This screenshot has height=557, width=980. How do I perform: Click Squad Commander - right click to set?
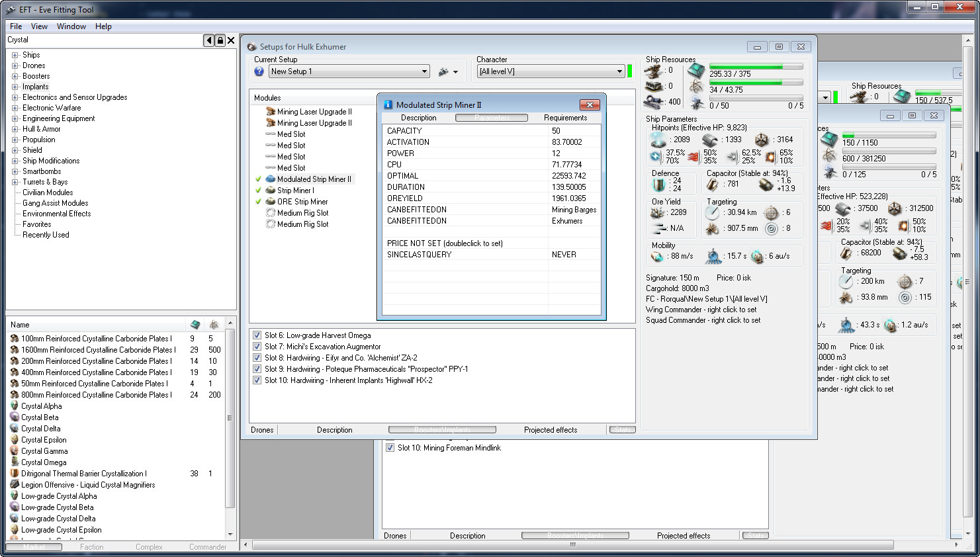(703, 320)
